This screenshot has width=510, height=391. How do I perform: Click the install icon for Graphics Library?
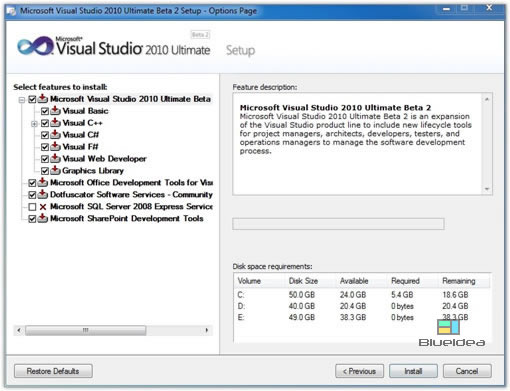click(55, 171)
